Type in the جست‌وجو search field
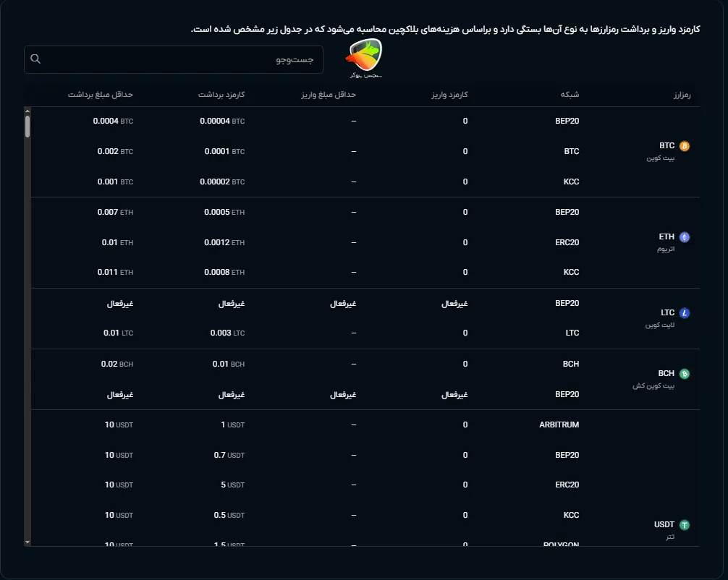The width and height of the screenshot is (728, 580). pos(181,59)
